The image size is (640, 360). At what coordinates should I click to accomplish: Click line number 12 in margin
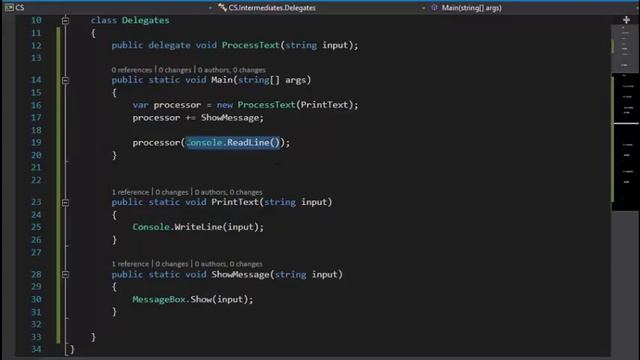(x=36, y=46)
